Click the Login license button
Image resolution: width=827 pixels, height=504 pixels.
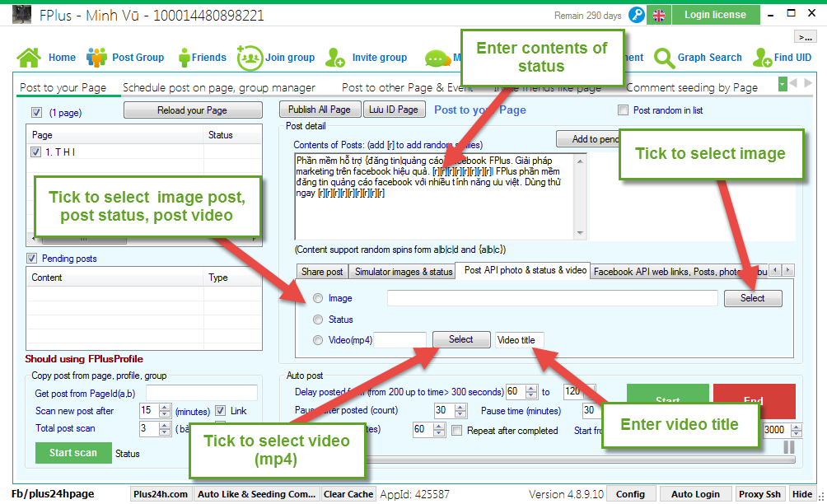coord(716,15)
